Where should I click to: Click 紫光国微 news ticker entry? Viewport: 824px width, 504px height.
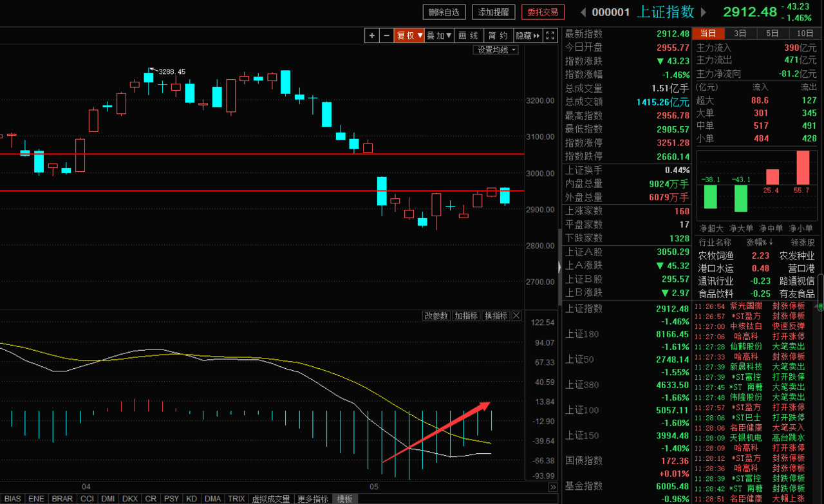click(x=750, y=306)
